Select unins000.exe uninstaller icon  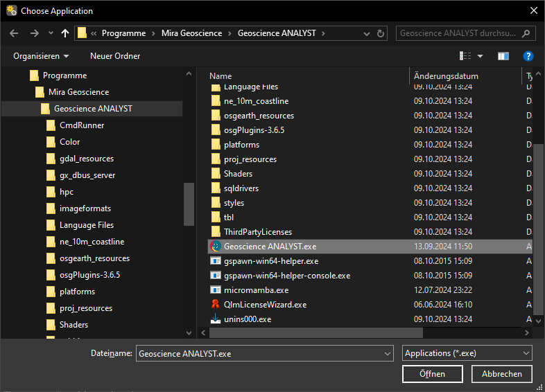click(x=216, y=319)
